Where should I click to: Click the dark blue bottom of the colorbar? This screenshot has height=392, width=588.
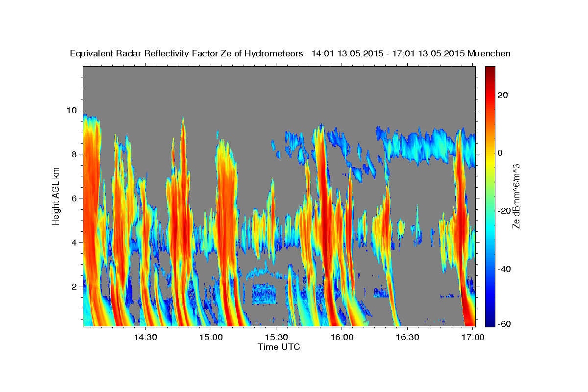490,322
